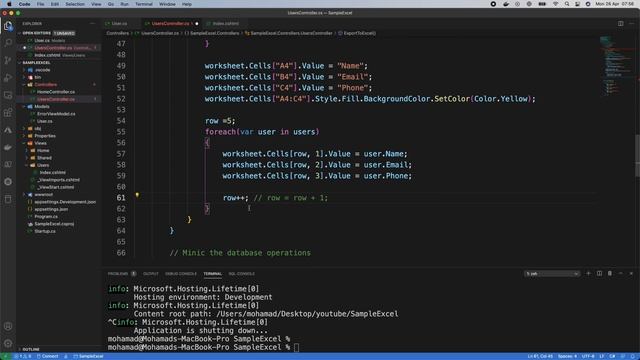Open the Accounts icon in activity bar
This screenshot has width=640, height=360.
[8, 326]
